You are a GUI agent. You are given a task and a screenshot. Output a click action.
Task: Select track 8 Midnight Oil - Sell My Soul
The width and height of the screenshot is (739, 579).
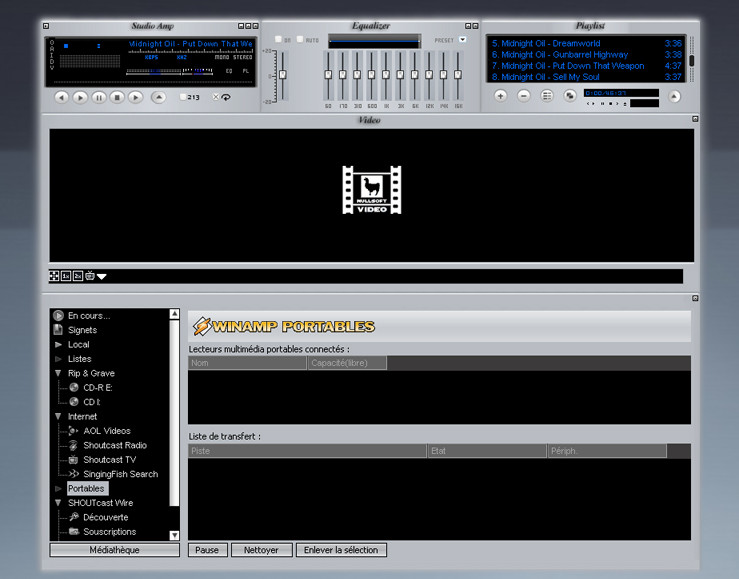click(x=586, y=77)
